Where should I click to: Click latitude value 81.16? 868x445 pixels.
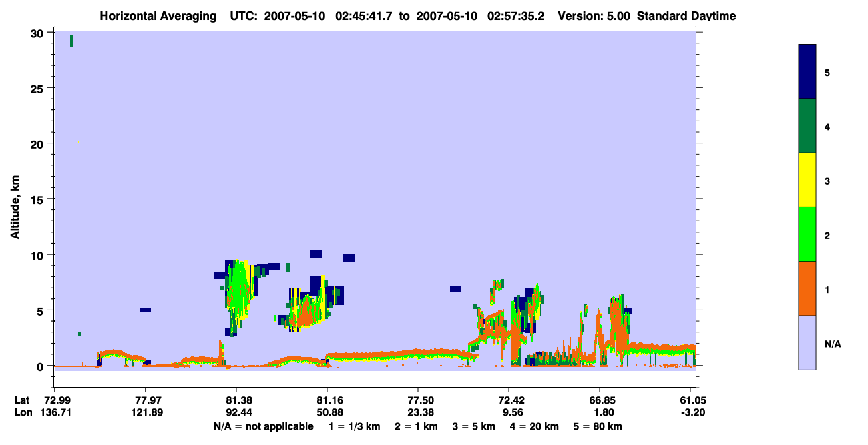(x=327, y=400)
